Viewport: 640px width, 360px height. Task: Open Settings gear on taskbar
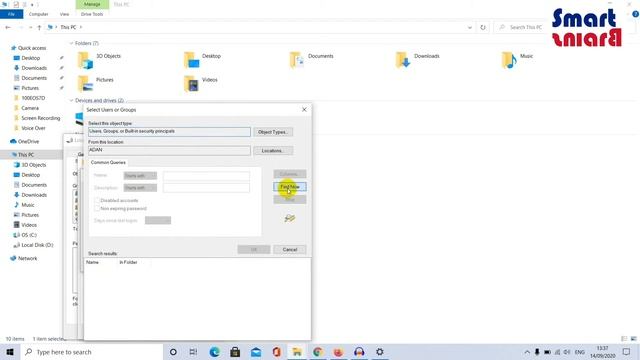point(380,352)
